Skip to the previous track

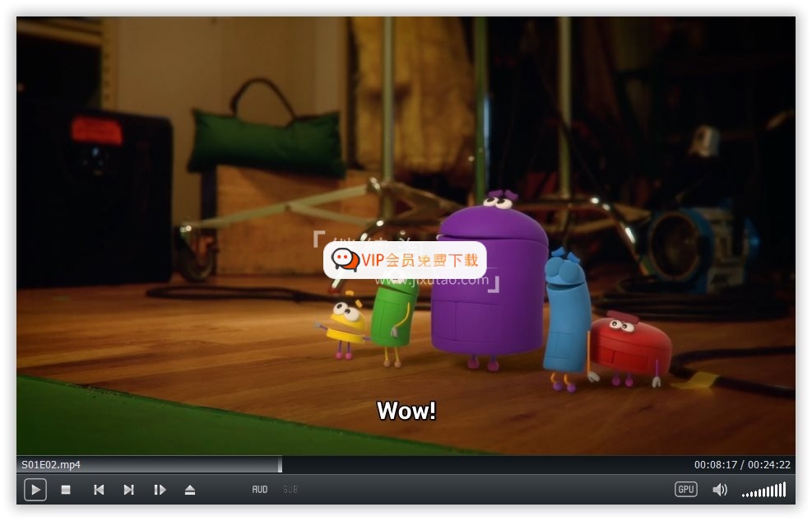(99, 490)
